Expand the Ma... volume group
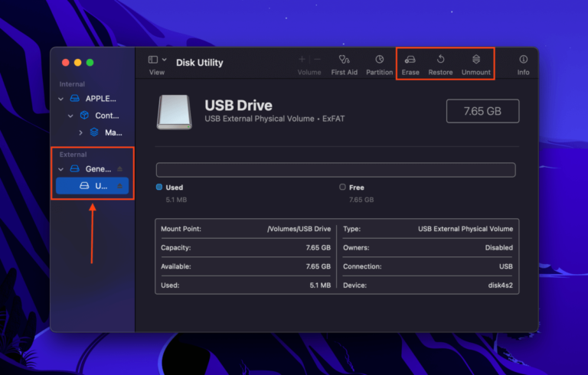The width and height of the screenshot is (588, 375). (80, 132)
